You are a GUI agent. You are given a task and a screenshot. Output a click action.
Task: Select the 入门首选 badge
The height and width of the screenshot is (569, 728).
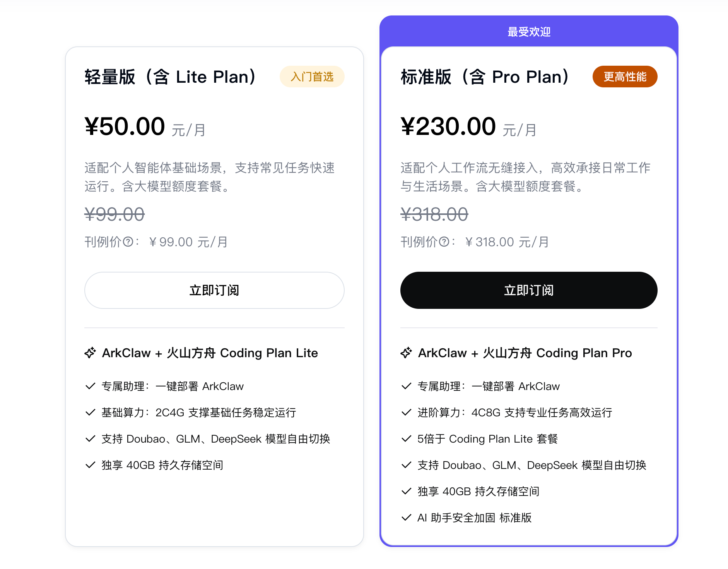(312, 77)
